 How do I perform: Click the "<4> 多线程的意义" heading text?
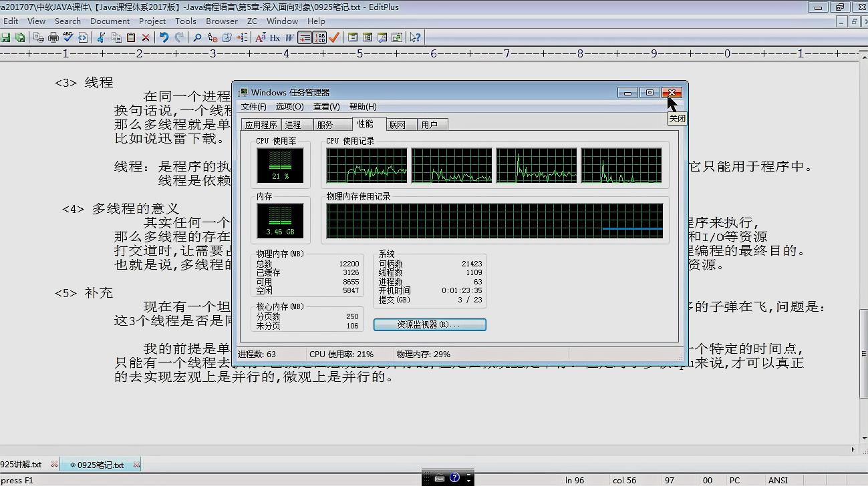(x=121, y=209)
